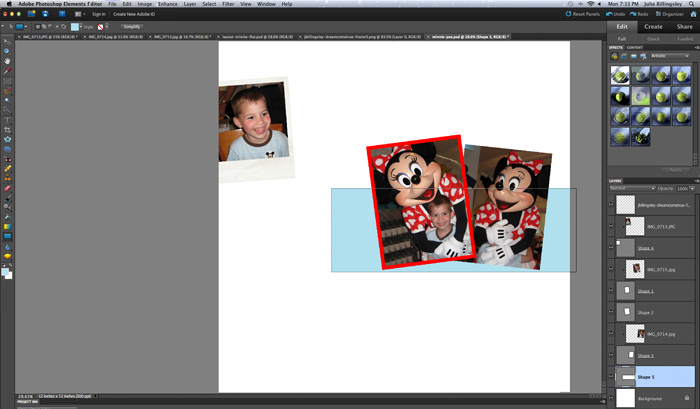Select the first Artistic filter thumbnail
The width and height of the screenshot is (700, 409).
[620, 75]
